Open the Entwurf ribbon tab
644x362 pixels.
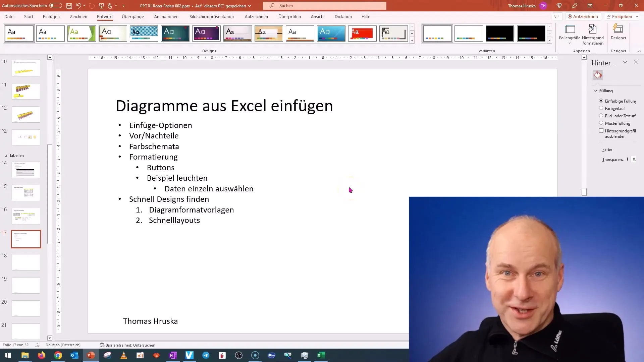pos(105,16)
